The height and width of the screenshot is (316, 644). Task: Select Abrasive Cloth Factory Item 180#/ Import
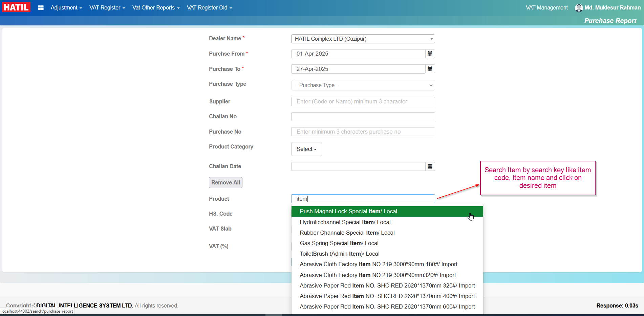pyautogui.click(x=387, y=264)
